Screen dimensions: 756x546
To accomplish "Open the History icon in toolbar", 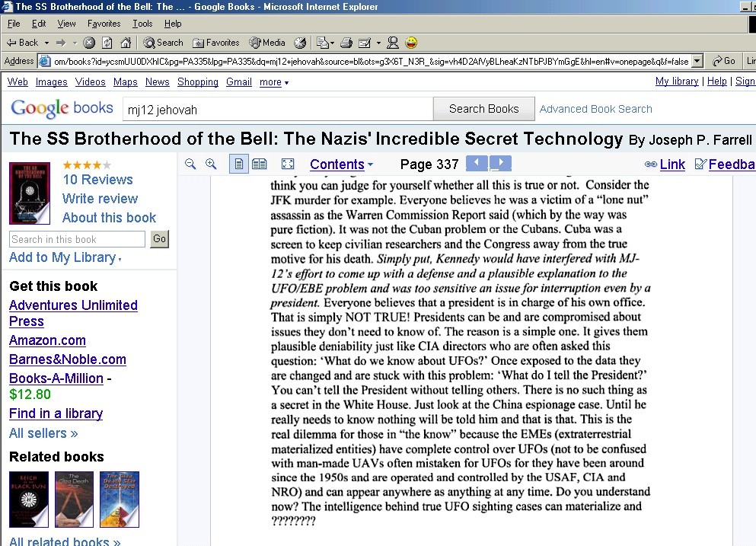I will (300, 43).
